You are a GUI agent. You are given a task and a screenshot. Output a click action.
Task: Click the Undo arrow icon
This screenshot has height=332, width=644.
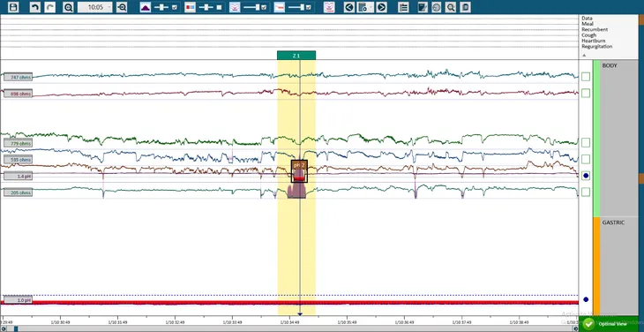tap(35, 7)
